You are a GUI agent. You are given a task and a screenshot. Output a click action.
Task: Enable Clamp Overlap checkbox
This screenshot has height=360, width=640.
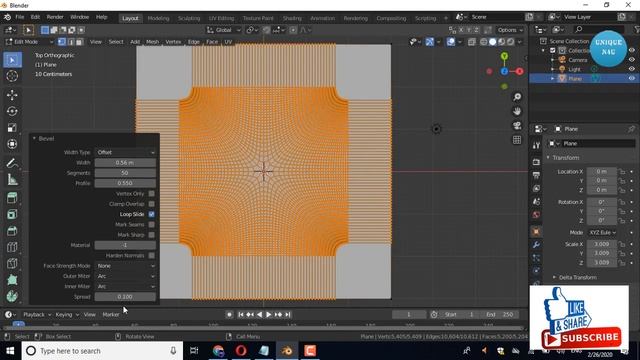[151, 204]
